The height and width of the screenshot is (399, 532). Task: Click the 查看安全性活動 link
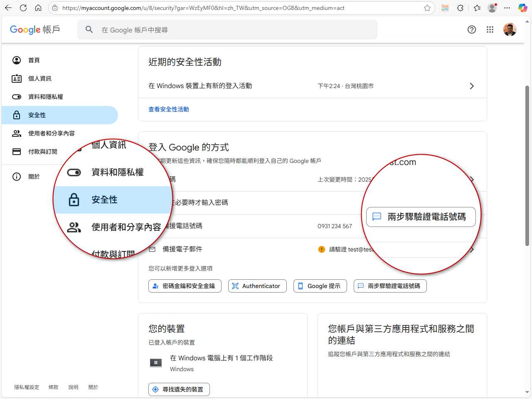point(169,109)
